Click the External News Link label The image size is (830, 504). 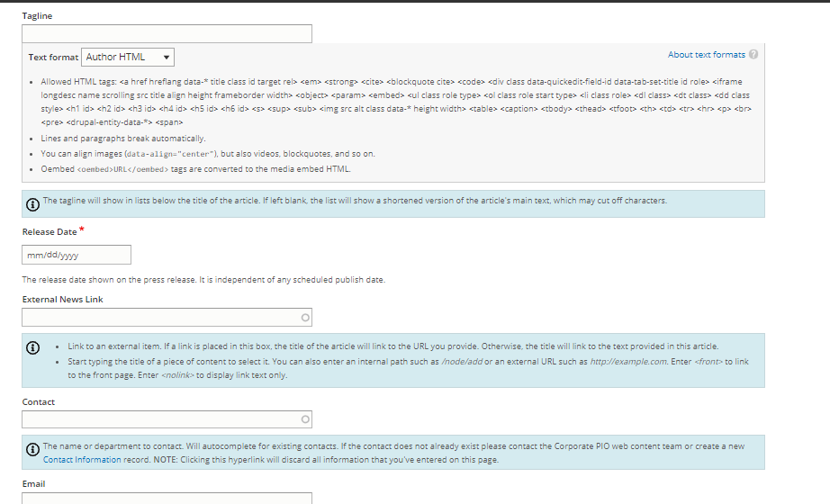[62, 300]
